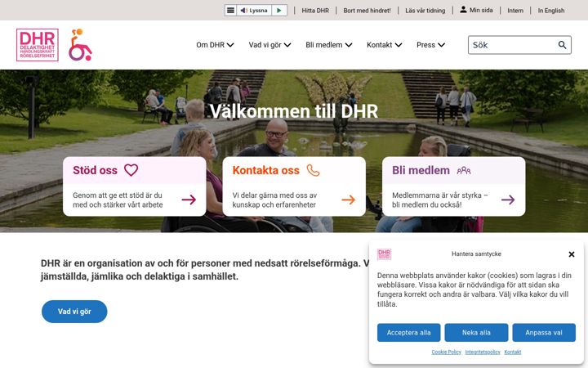Open the Bli medlem card heading
588x368 pixels.
(x=421, y=170)
